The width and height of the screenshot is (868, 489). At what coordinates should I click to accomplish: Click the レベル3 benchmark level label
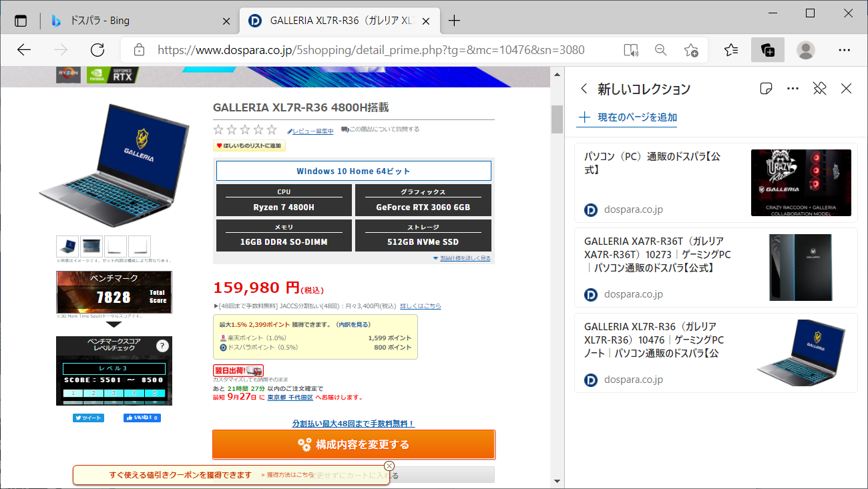coord(114,368)
